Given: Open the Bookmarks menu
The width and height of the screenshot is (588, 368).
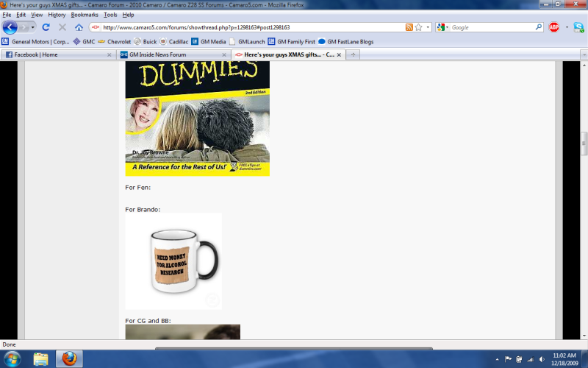Looking at the screenshot, I should pyautogui.click(x=85, y=15).
